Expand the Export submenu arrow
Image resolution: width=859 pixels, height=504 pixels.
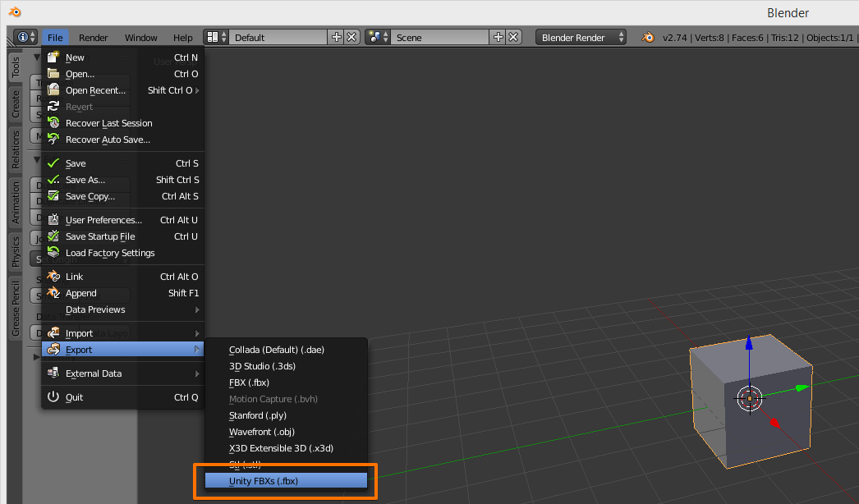point(197,350)
